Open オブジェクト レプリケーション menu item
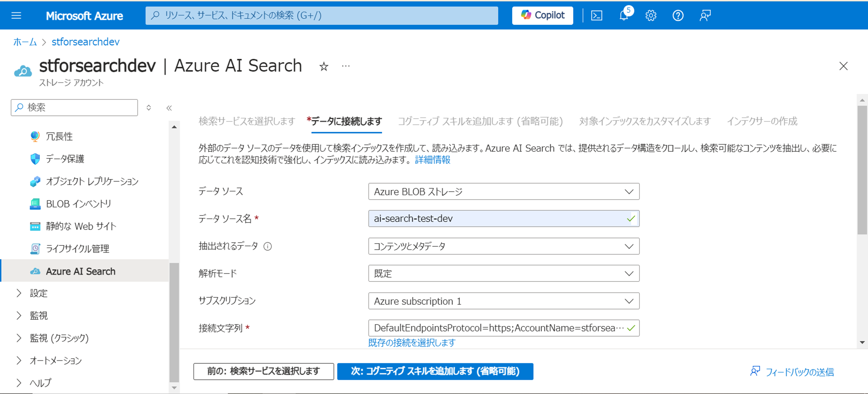 [84, 181]
